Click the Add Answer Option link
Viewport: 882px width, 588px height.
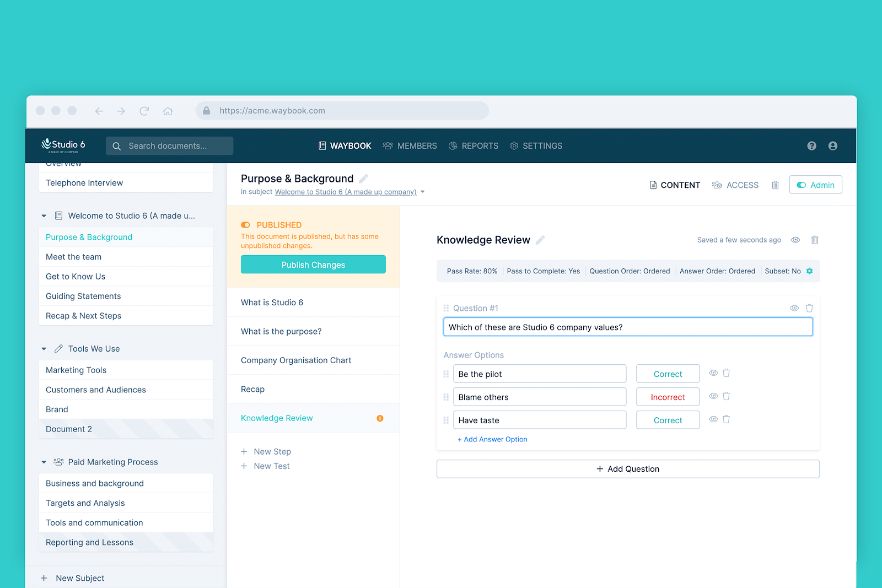tap(492, 439)
